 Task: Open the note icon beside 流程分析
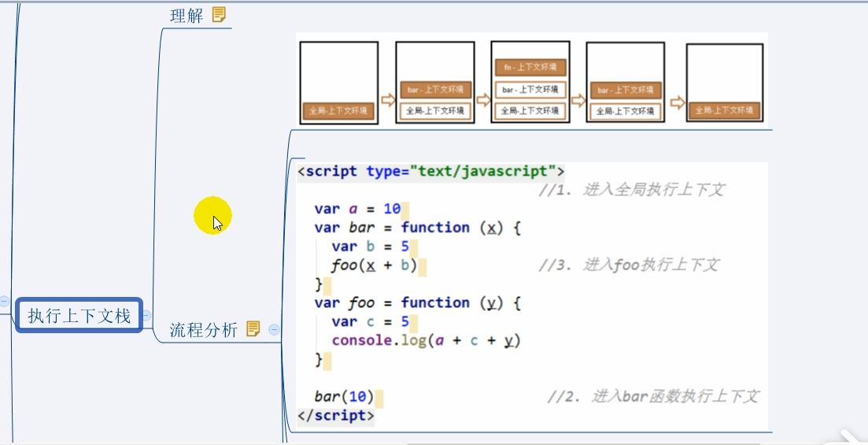pyautogui.click(x=253, y=329)
